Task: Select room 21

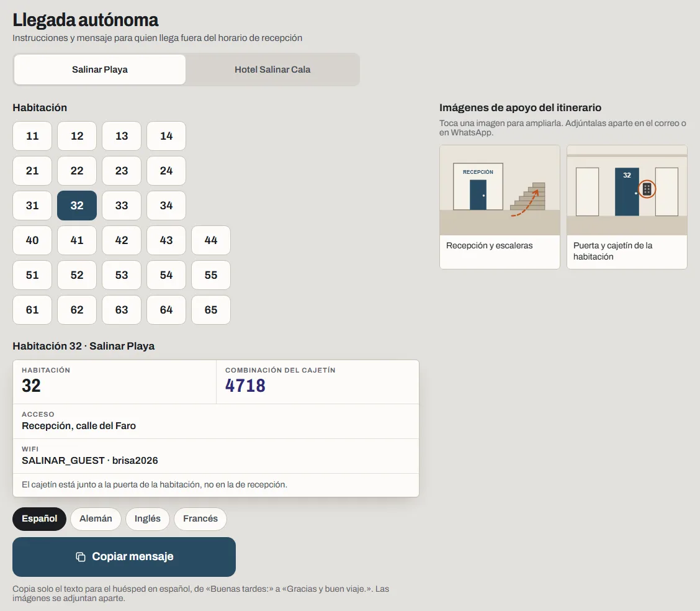Action: (32, 171)
